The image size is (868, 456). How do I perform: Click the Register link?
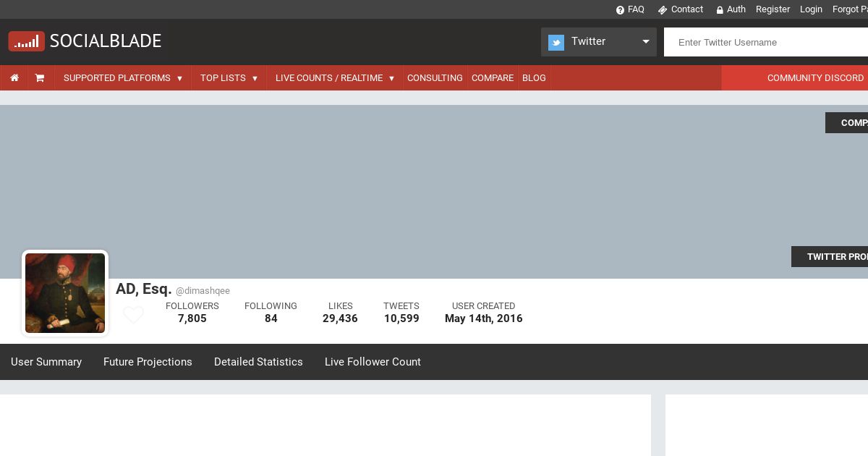(773, 9)
